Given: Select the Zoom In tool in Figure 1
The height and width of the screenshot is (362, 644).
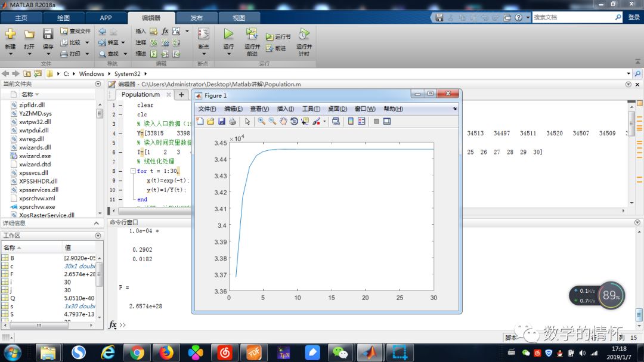Looking at the screenshot, I should (x=261, y=121).
